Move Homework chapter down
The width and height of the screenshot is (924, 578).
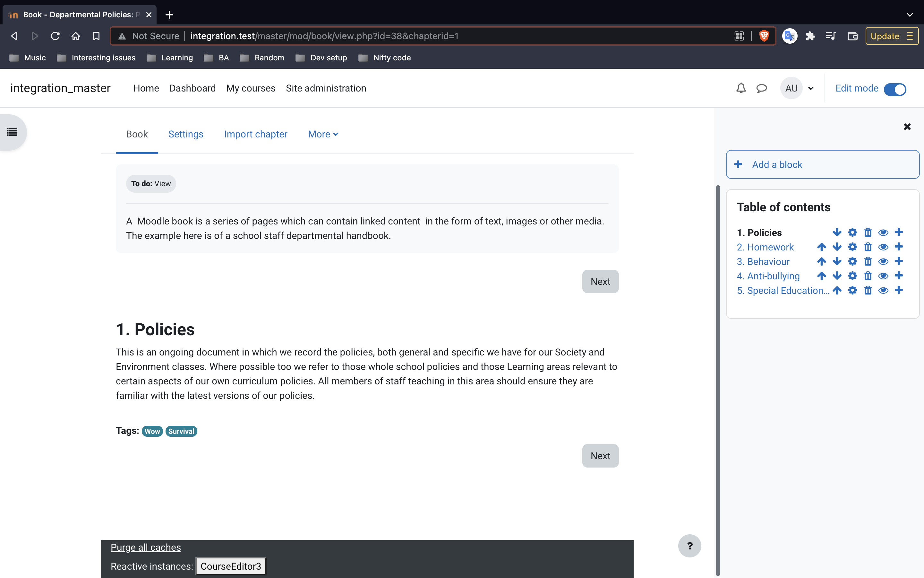pos(836,247)
